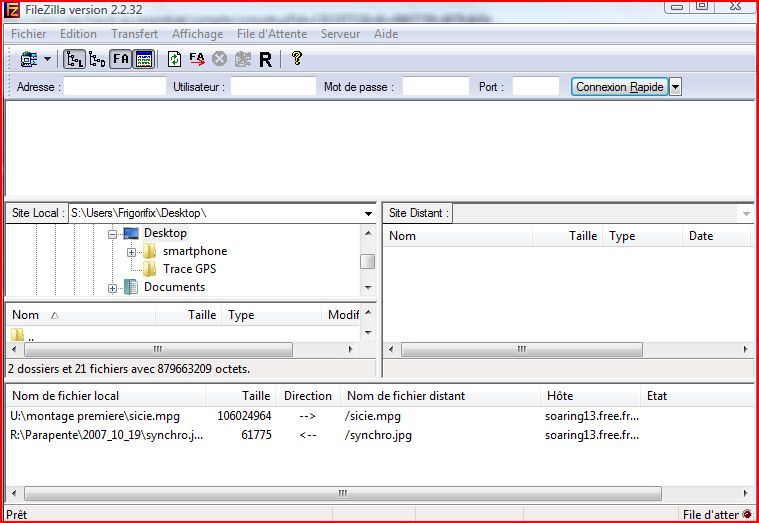Screen dimensions: 759x523
Task: Open the Serveur menu
Action: (x=340, y=34)
